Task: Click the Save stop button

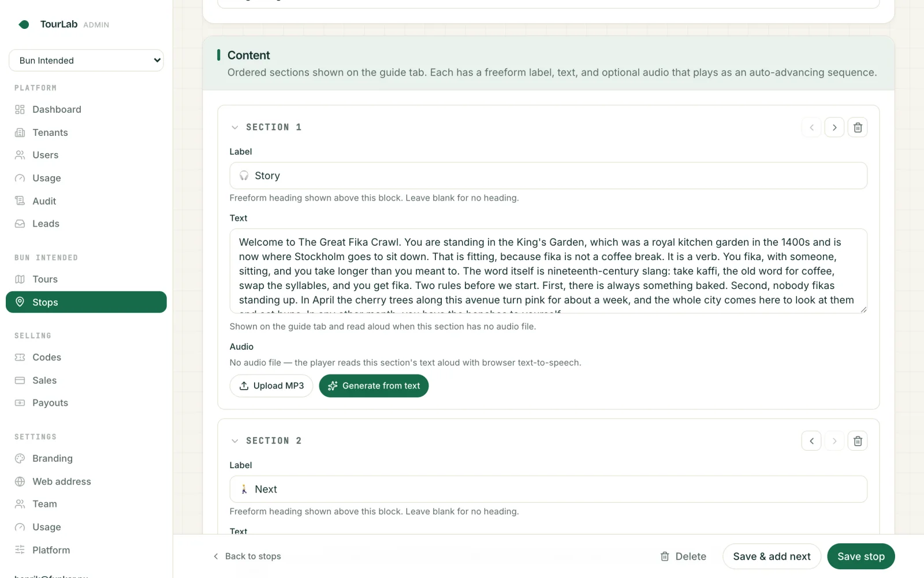Action: tap(860, 556)
